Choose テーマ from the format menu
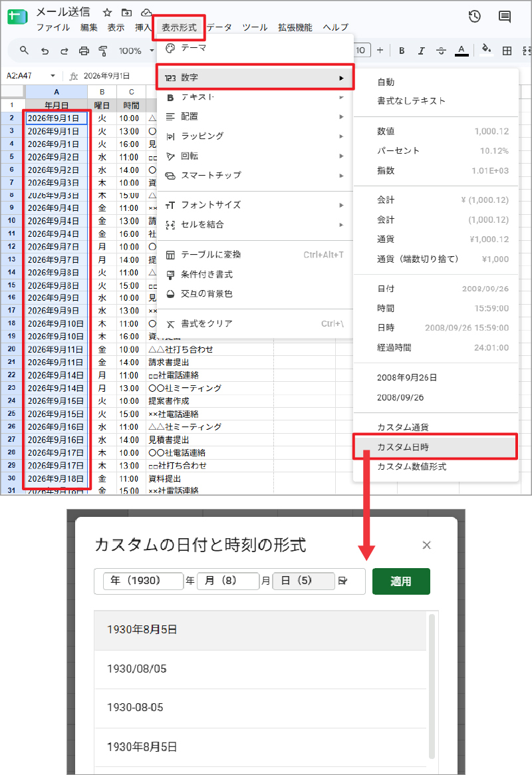 pos(255,48)
